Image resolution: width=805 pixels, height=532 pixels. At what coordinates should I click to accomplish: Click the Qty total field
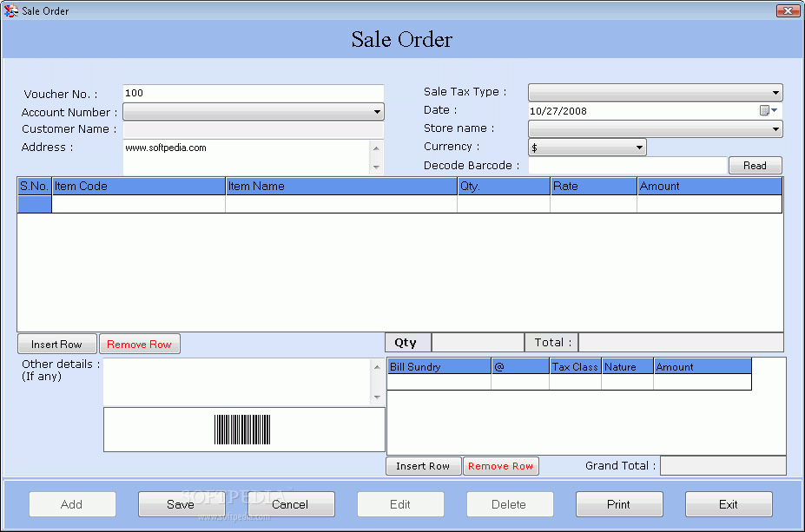478,343
